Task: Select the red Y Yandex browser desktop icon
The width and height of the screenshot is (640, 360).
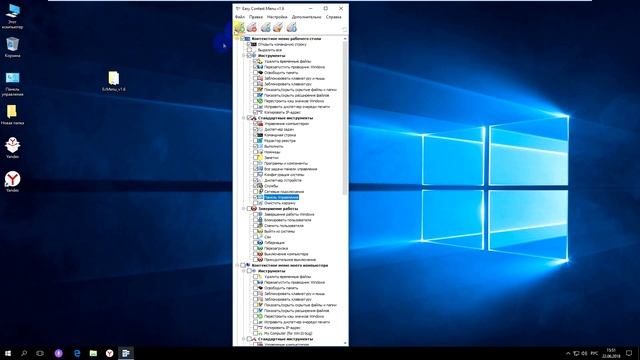Action: 13,181
